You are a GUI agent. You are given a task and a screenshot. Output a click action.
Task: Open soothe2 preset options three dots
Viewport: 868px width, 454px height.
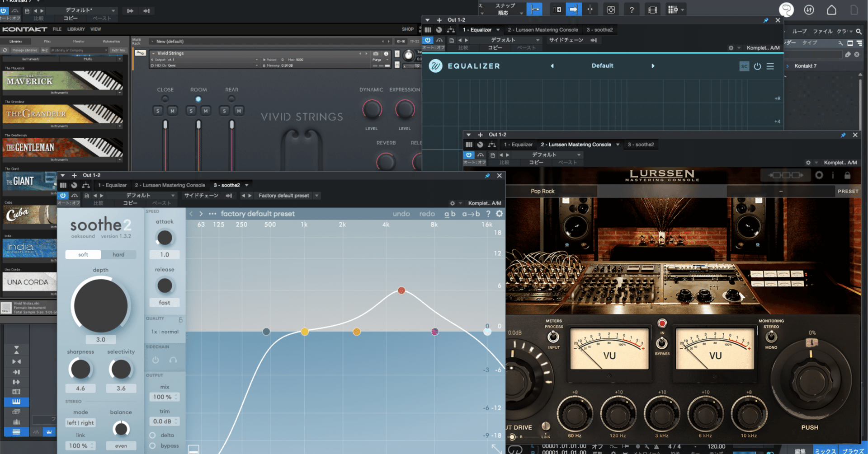click(x=212, y=214)
